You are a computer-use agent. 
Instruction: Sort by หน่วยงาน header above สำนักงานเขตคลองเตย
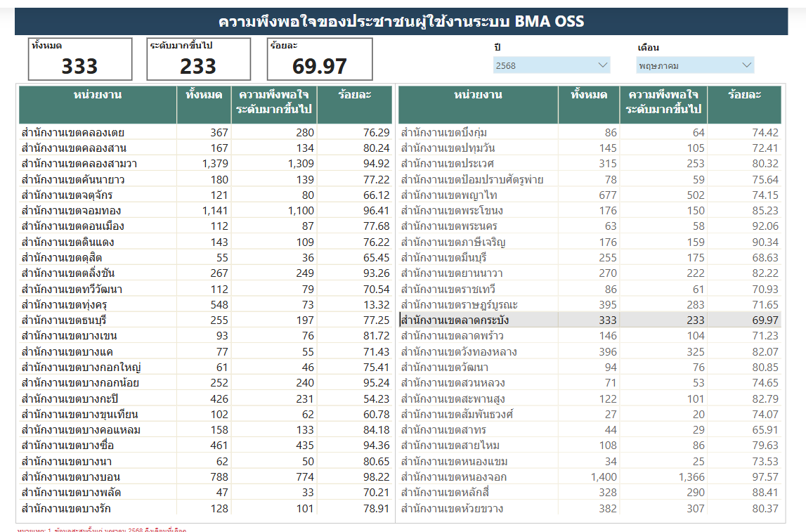coord(98,105)
